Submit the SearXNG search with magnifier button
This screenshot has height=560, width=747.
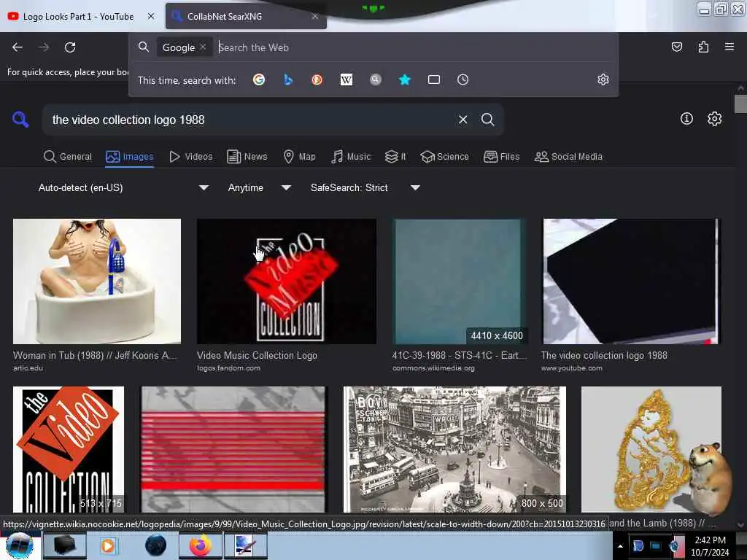(487, 120)
